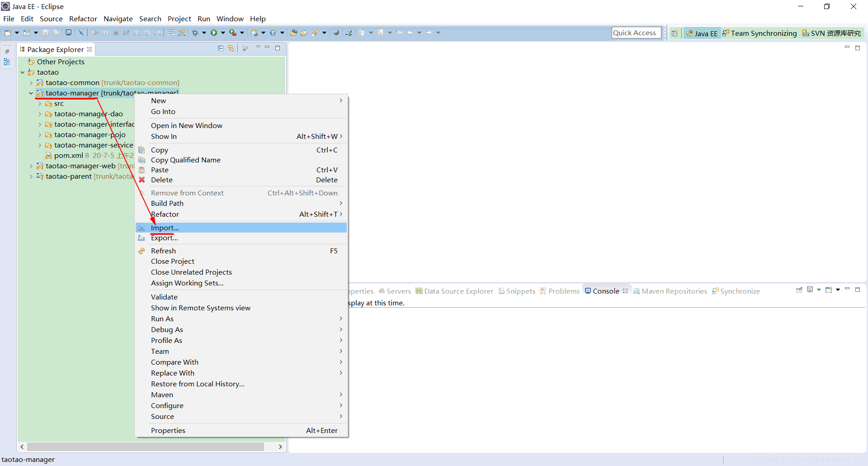Open the Debug button dropdown arrow
868x466 pixels.
204,33
